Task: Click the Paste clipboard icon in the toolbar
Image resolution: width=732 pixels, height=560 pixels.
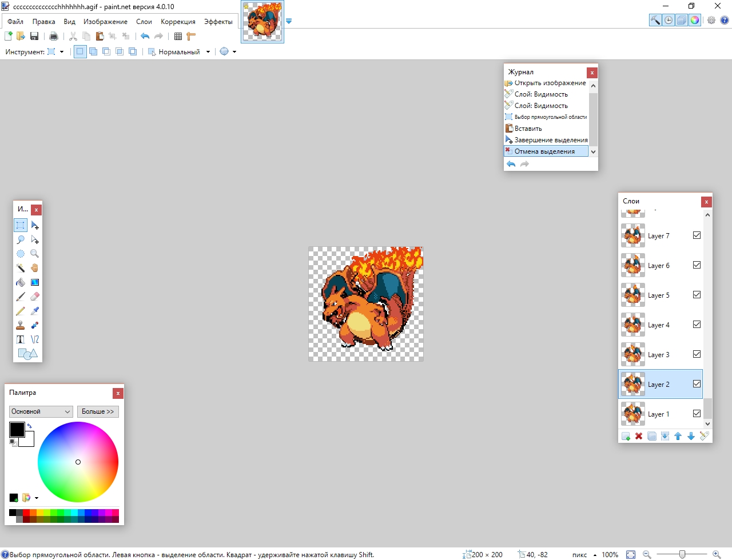Action: coord(100,36)
